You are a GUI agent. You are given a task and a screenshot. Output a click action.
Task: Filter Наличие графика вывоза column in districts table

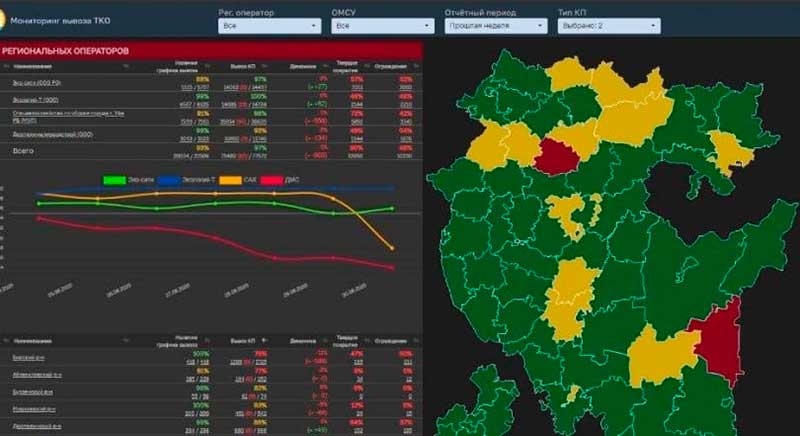point(207,341)
